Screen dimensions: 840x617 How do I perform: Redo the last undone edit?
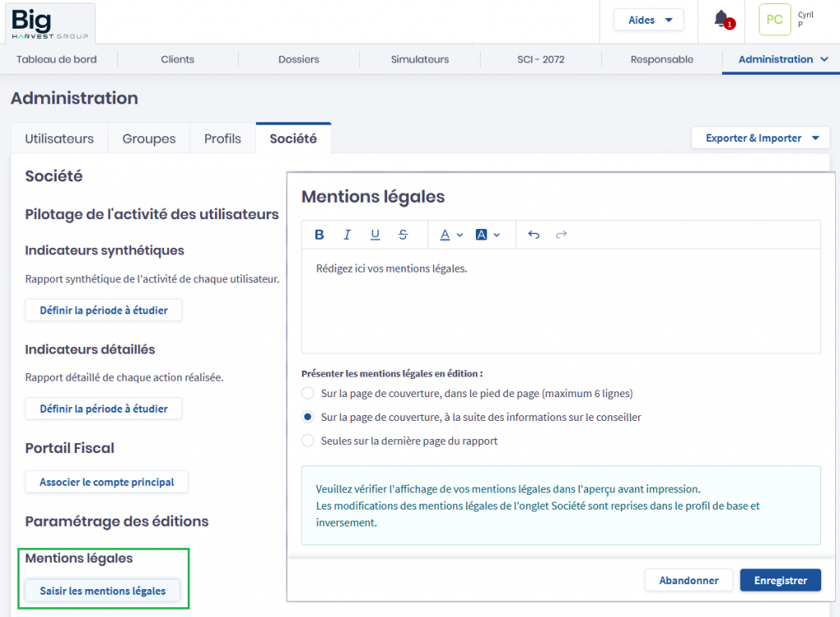[x=562, y=235]
